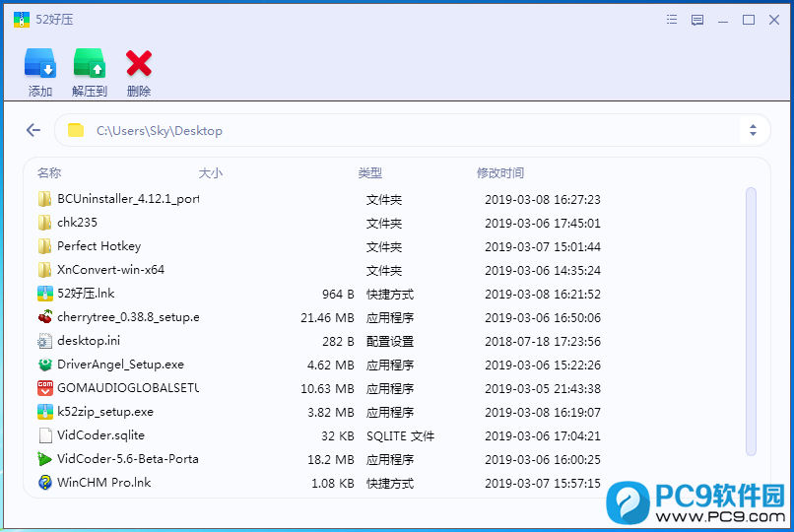Screen dimensions: 794x532
Task: Click the desktop.ini file icon
Action: pyautogui.click(x=45, y=341)
